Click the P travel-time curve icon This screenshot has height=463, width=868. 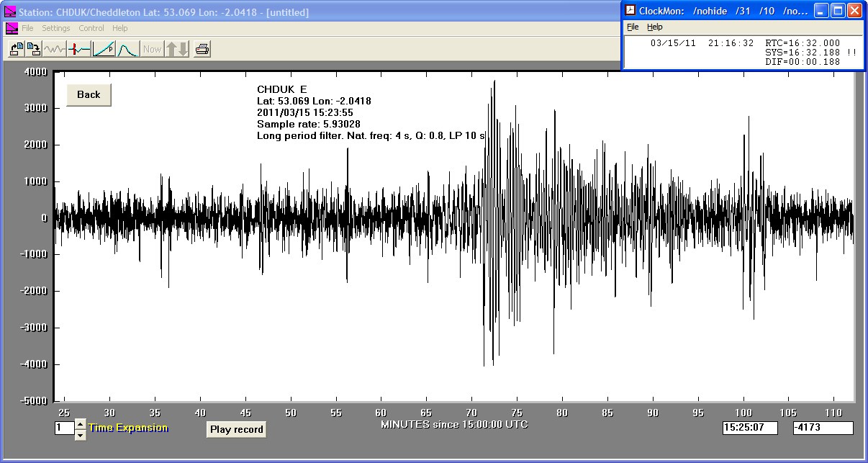pos(104,49)
